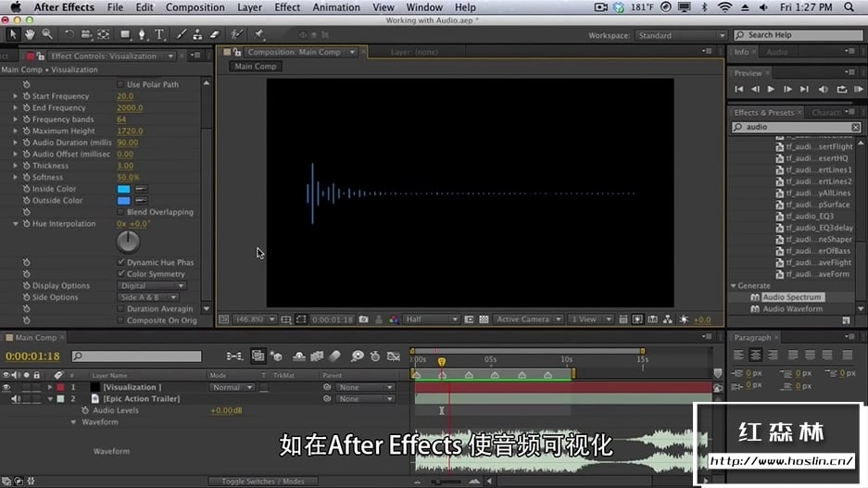This screenshot has height=488, width=868.
Task: Enable Blend Overlapping Colors checkbox
Action: (x=120, y=212)
